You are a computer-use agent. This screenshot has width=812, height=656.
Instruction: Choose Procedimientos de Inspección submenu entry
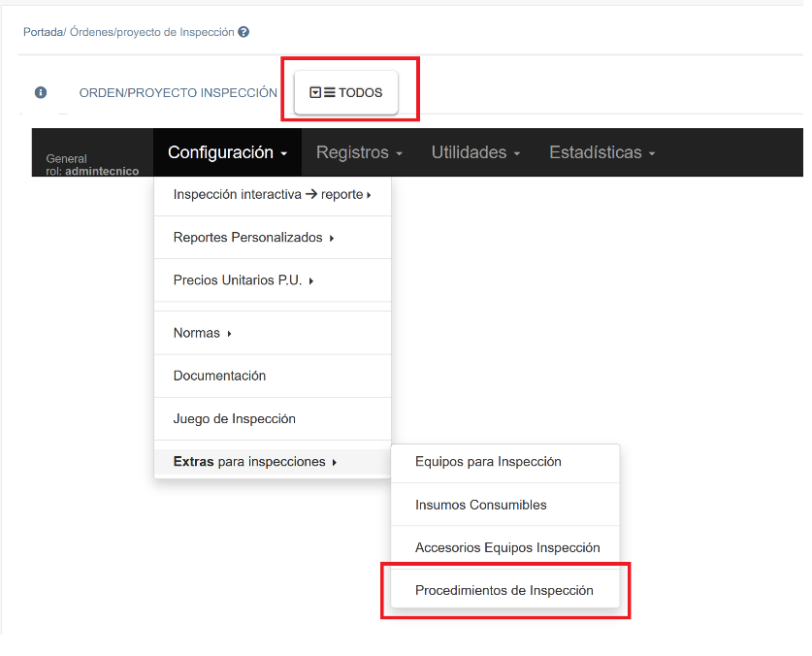[503, 590]
